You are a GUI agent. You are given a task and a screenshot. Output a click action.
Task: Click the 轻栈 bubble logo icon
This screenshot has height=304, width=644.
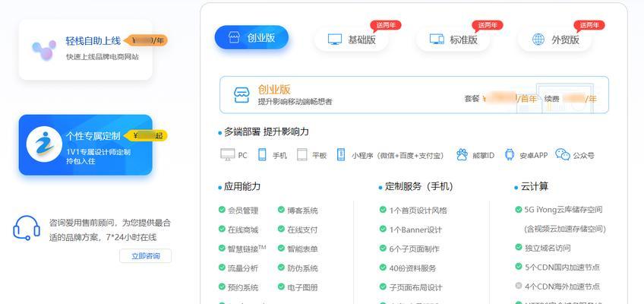tap(44, 50)
